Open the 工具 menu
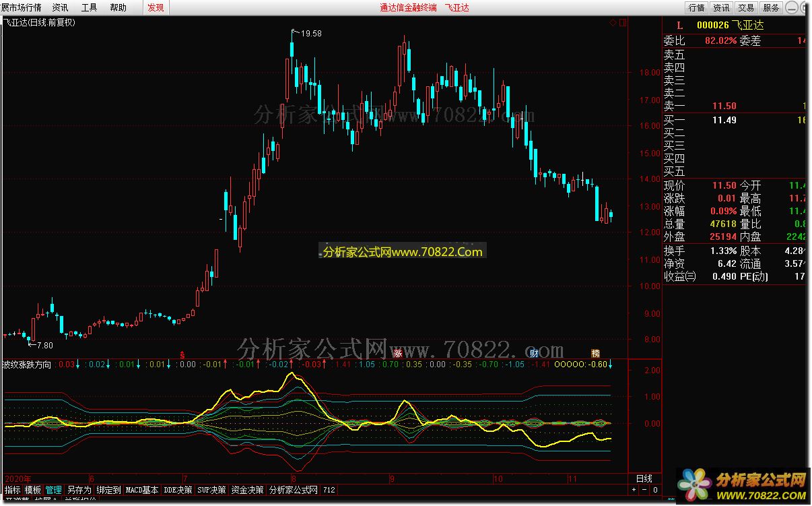This screenshot has height=506, width=812. (89, 7)
